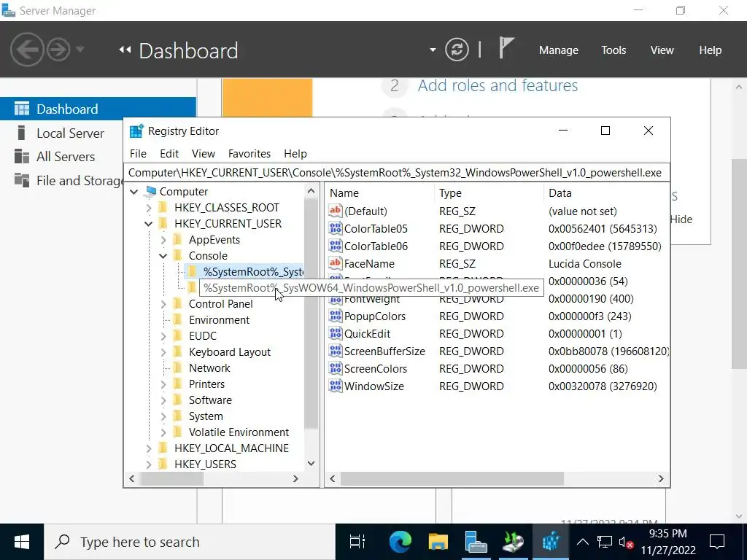Viewport: 747px width, 560px height.
Task: Select the PopupColors DWORD icon
Action: click(x=336, y=316)
